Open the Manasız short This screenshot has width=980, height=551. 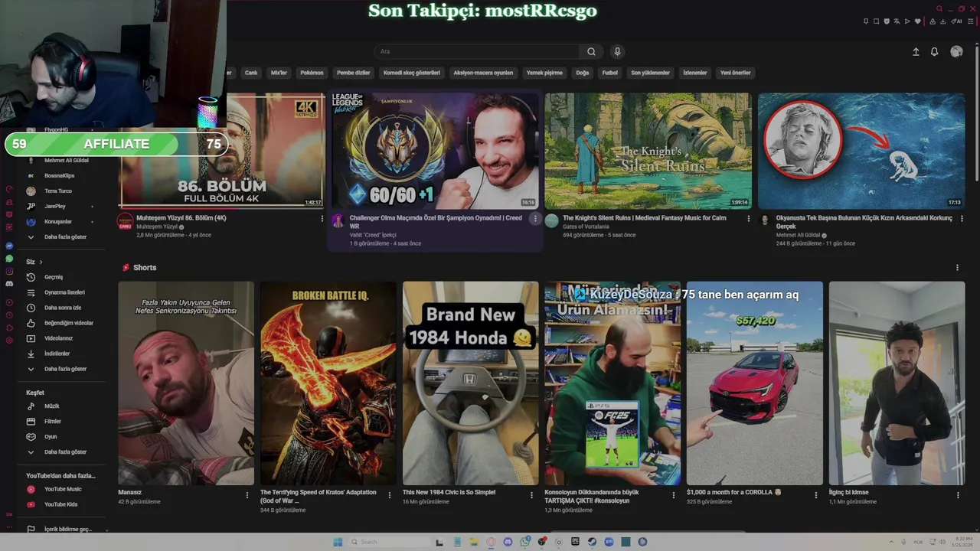pos(186,383)
